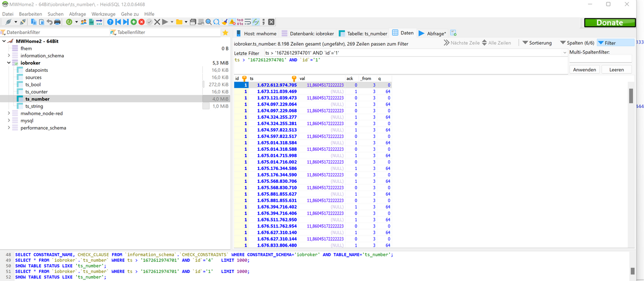Expand the performance_schema database node
644x281 pixels.
9,128
